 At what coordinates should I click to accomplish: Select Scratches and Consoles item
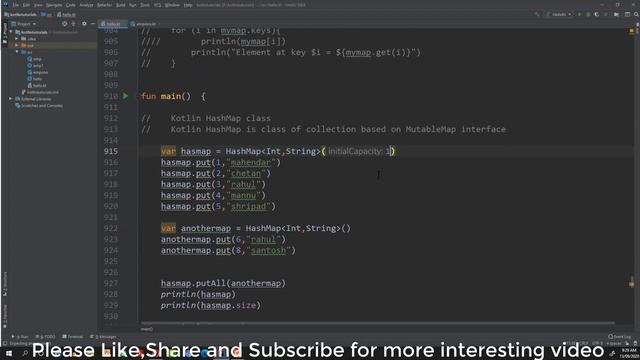click(39, 106)
